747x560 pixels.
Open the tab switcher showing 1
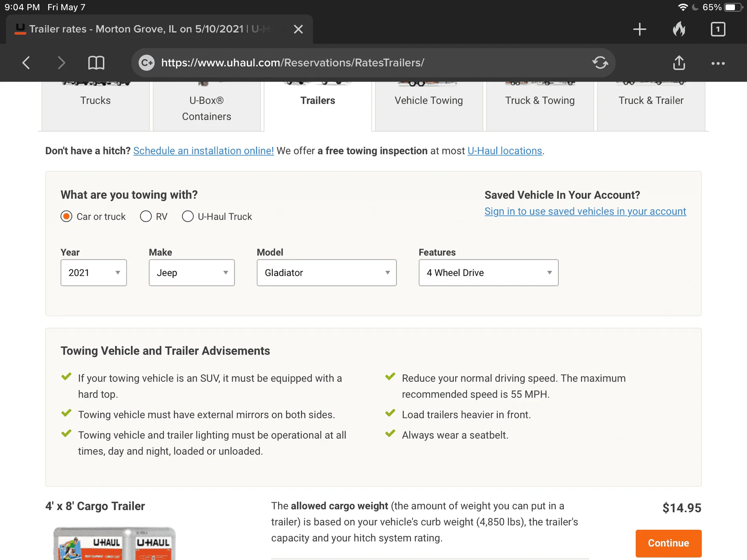718,29
